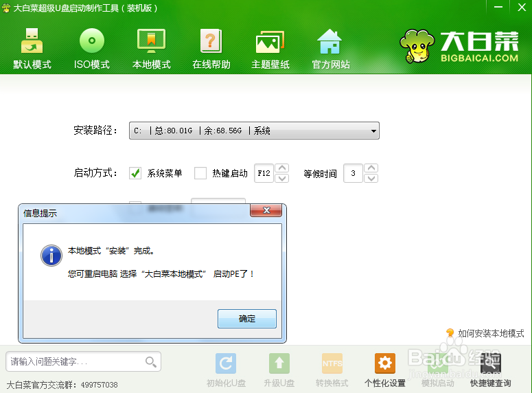
Task: Click the F12 hotkey field
Action: 264,173
